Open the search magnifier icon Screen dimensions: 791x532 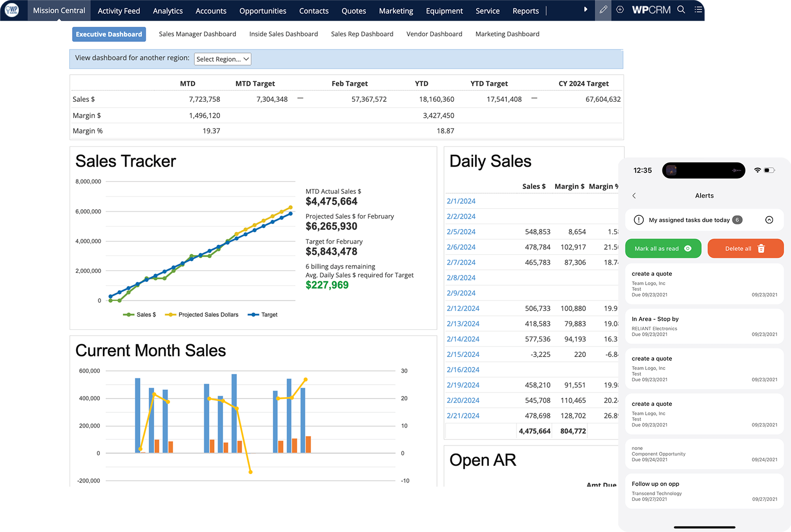681,9
